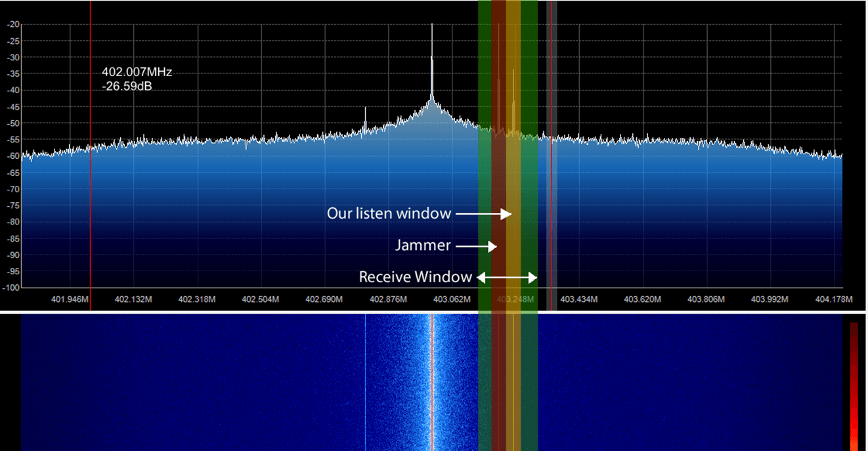Click the thin cyan line in waterfall
The width and height of the screenshot is (868, 451).
tap(365, 382)
